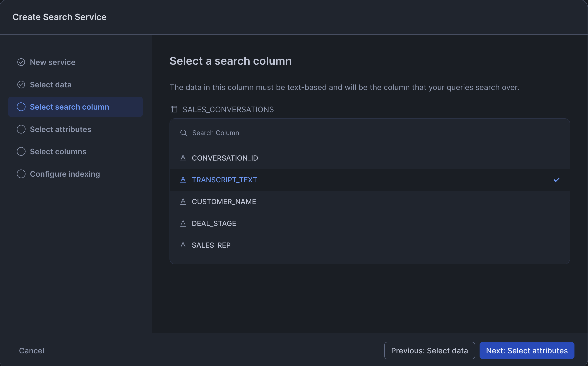Screen dimensions: 588x366
Task: Select the Select columns step circle
Action: tap(21, 152)
